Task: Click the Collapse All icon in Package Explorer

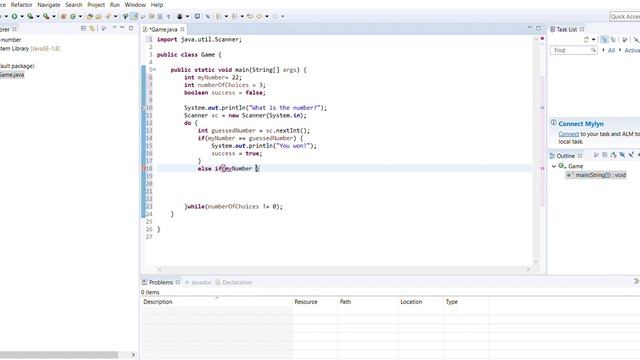Action: tap(83, 29)
